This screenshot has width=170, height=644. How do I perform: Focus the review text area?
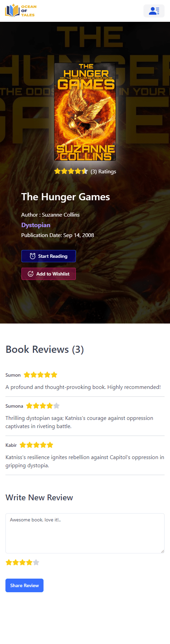click(85, 533)
